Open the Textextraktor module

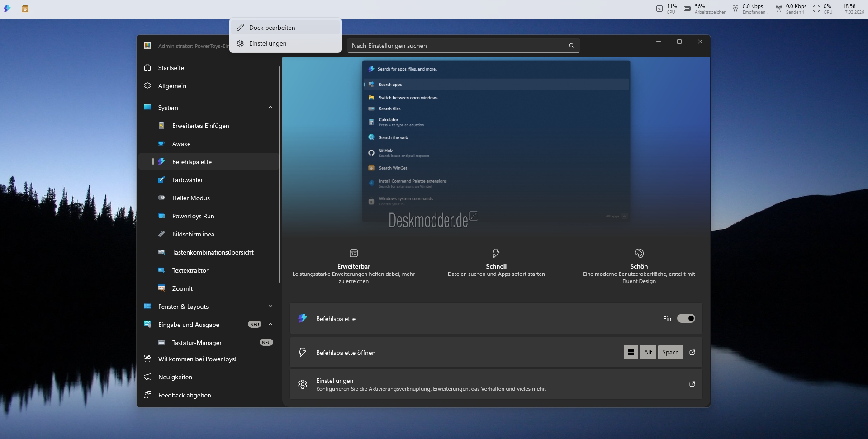click(x=190, y=270)
